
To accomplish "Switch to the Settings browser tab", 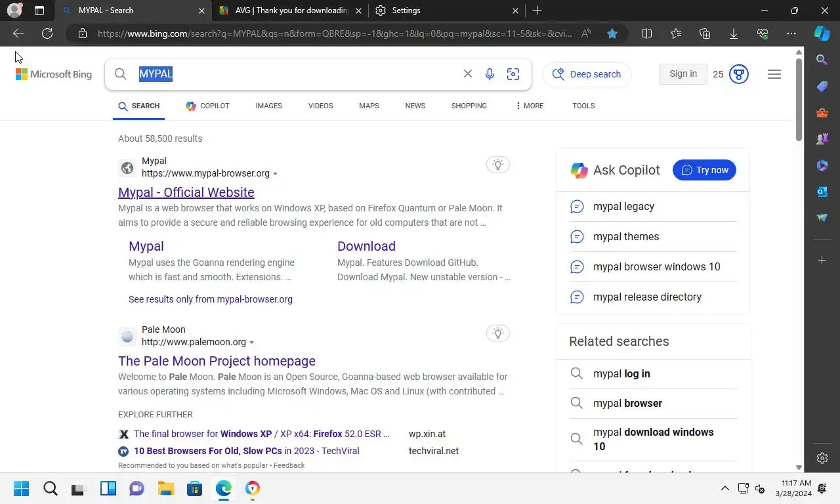I will pyautogui.click(x=446, y=10).
